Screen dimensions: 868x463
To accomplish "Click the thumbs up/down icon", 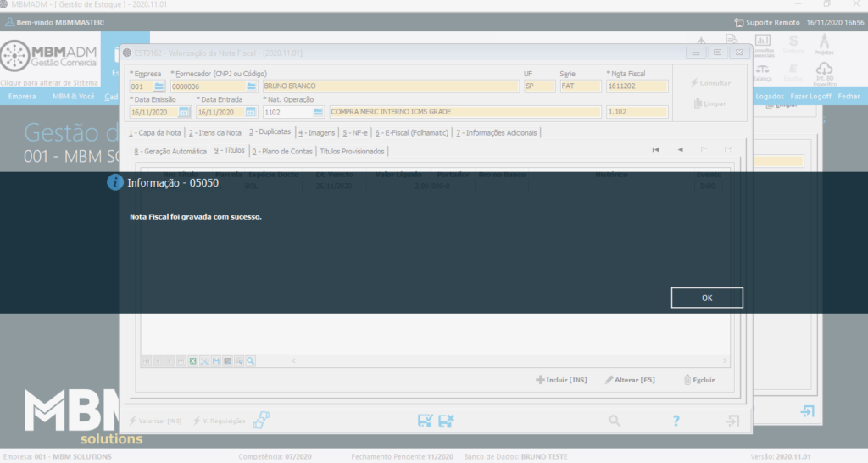I will pos(261,421).
